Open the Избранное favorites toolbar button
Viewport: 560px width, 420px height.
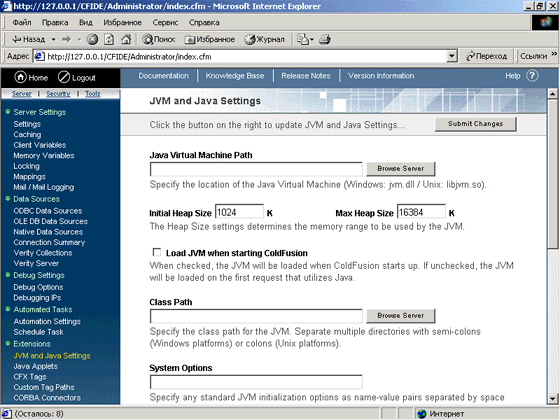pyautogui.click(x=210, y=39)
